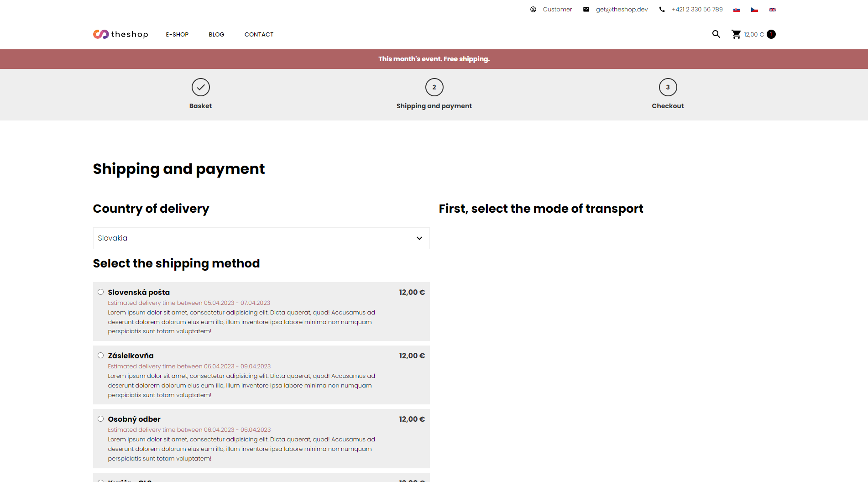Open the E-SHOP menu
This screenshot has width=868, height=482.
(177, 35)
